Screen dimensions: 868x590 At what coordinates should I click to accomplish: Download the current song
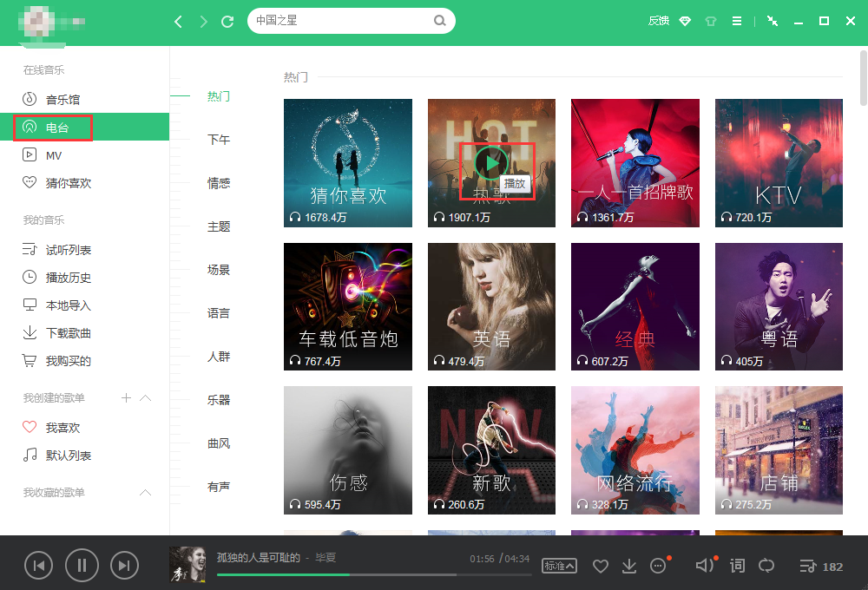click(629, 567)
